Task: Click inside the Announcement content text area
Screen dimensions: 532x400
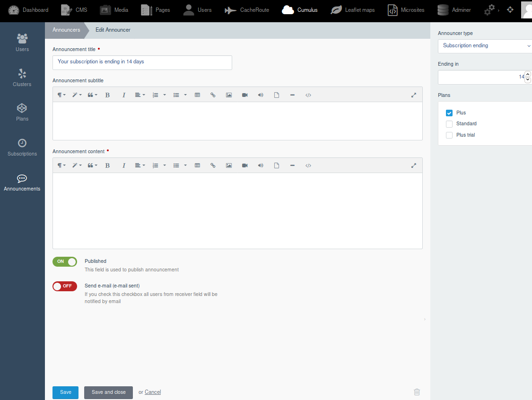Action: point(237,211)
